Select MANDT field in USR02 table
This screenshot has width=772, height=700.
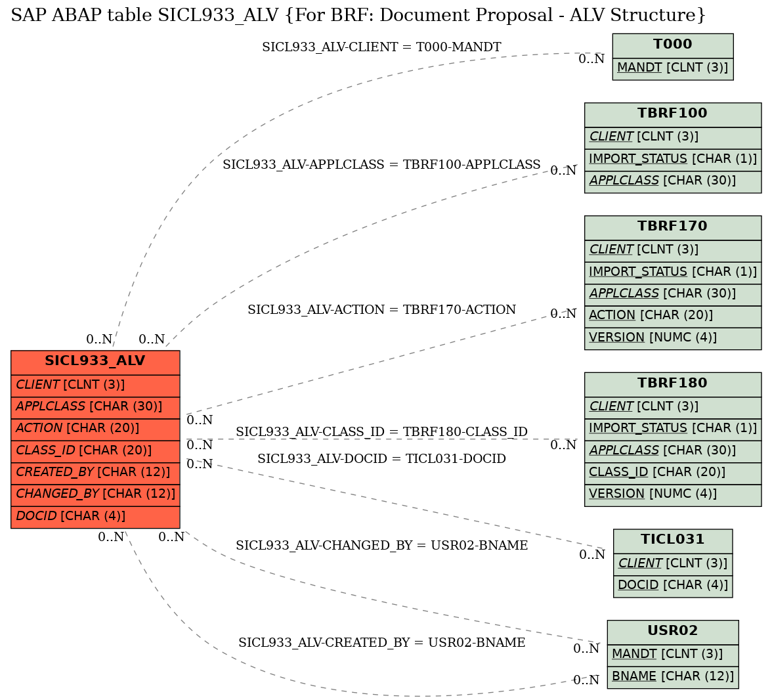(x=672, y=655)
